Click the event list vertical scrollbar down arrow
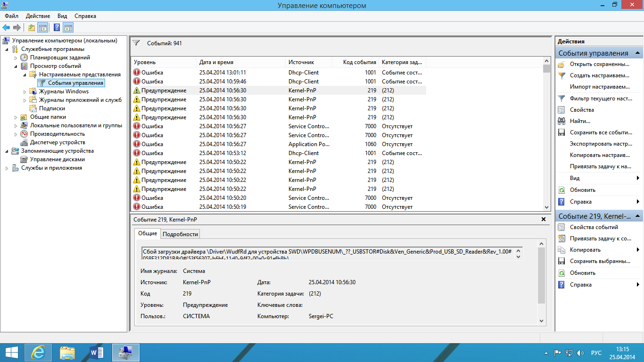Viewport: 644px width, 362px height. tap(547, 207)
